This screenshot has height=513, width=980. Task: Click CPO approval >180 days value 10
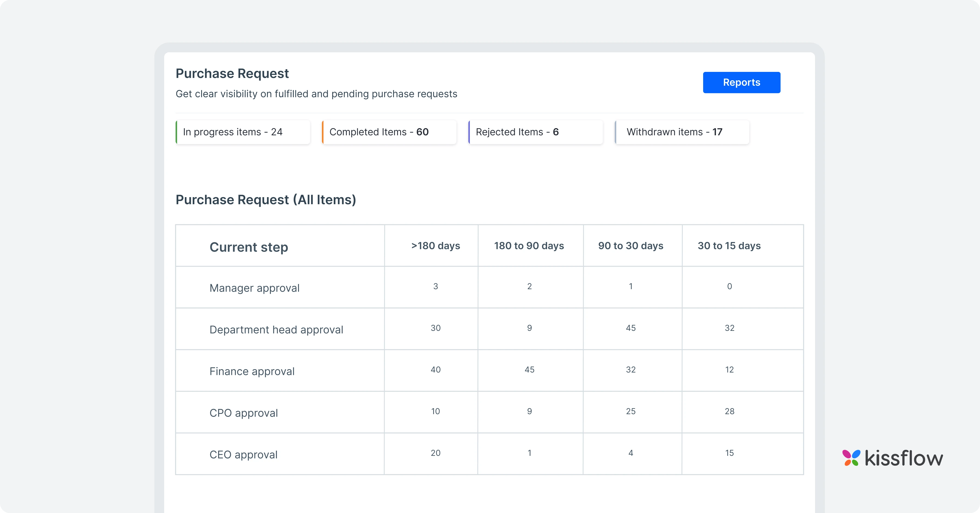[x=436, y=411]
